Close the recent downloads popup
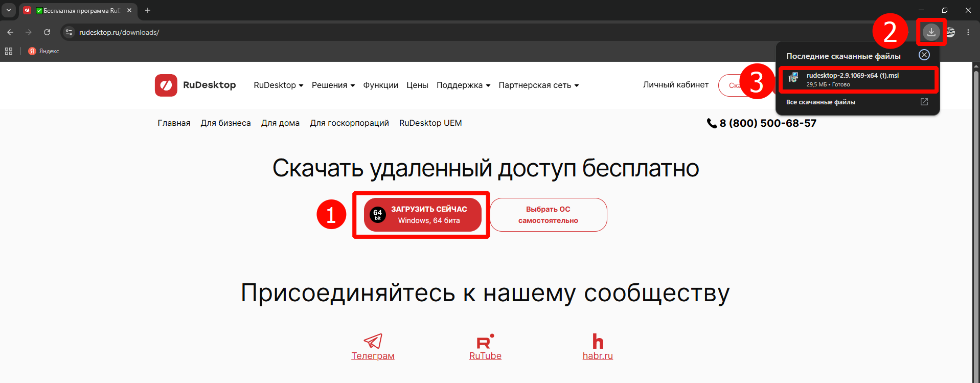 924,55
